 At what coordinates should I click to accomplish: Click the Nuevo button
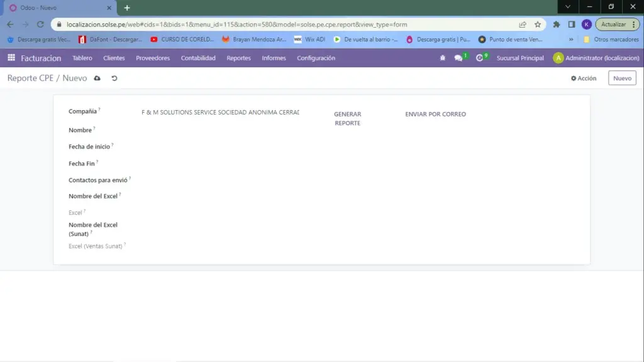[x=621, y=78]
